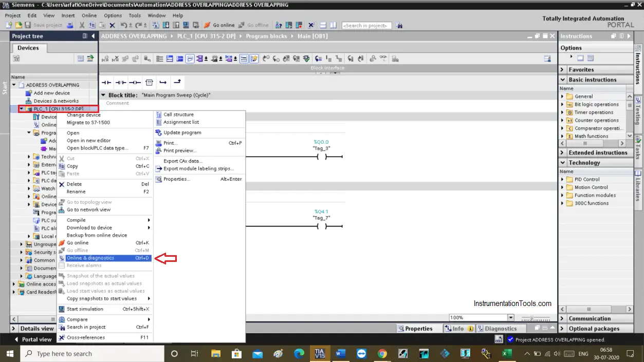This screenshot has height=362, width=644.
Task: Expand the Favorites section
Action: [x=562, y=69]
